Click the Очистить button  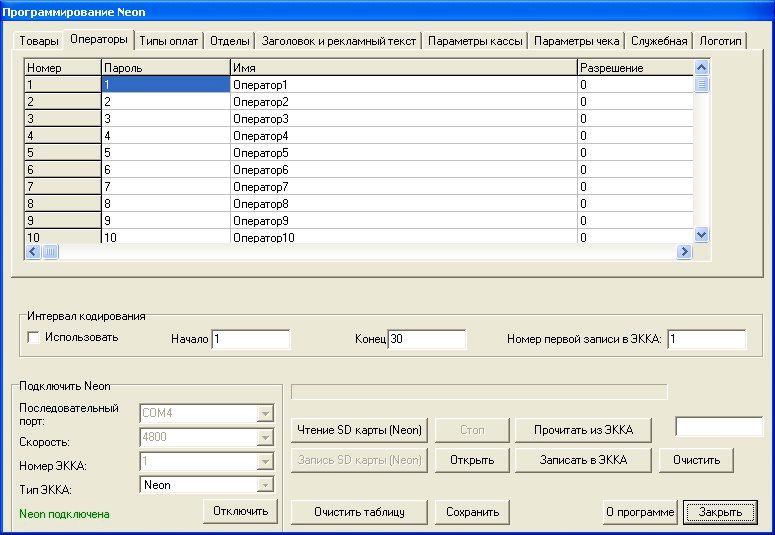pos(696,460)
